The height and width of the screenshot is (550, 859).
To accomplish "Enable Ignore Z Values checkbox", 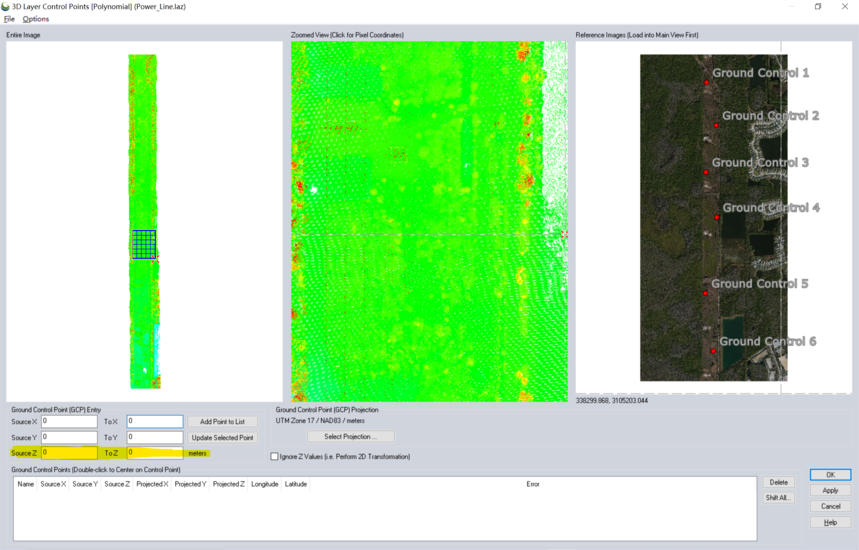I will [274, 456].
